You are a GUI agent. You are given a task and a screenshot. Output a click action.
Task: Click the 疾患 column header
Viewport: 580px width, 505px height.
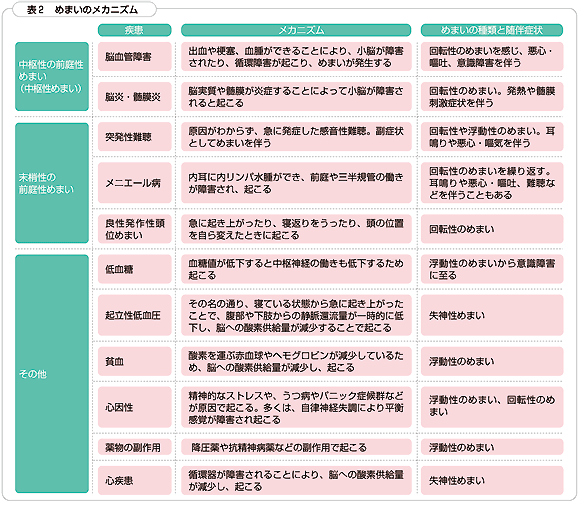coord(134,30)
